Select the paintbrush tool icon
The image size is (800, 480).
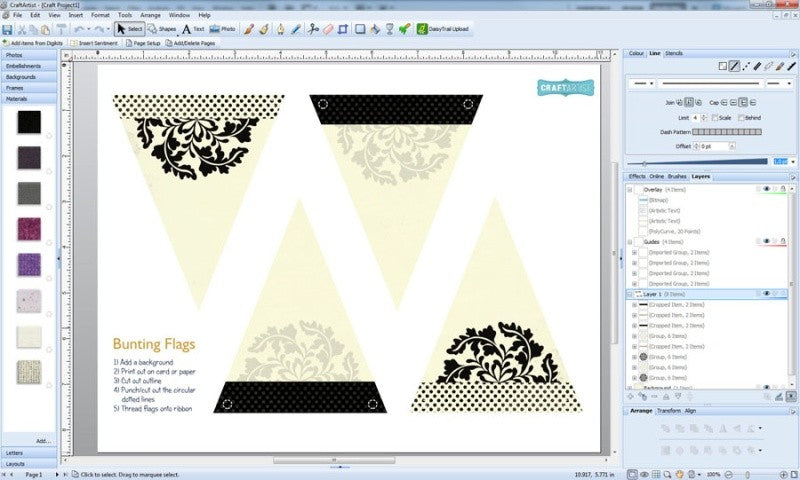click(248, 29)
